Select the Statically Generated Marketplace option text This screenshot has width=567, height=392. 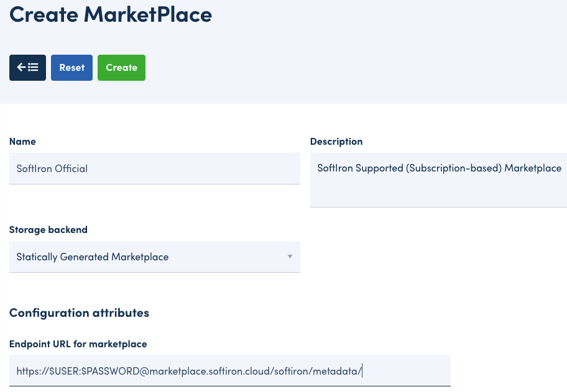[x=93, y=257]
